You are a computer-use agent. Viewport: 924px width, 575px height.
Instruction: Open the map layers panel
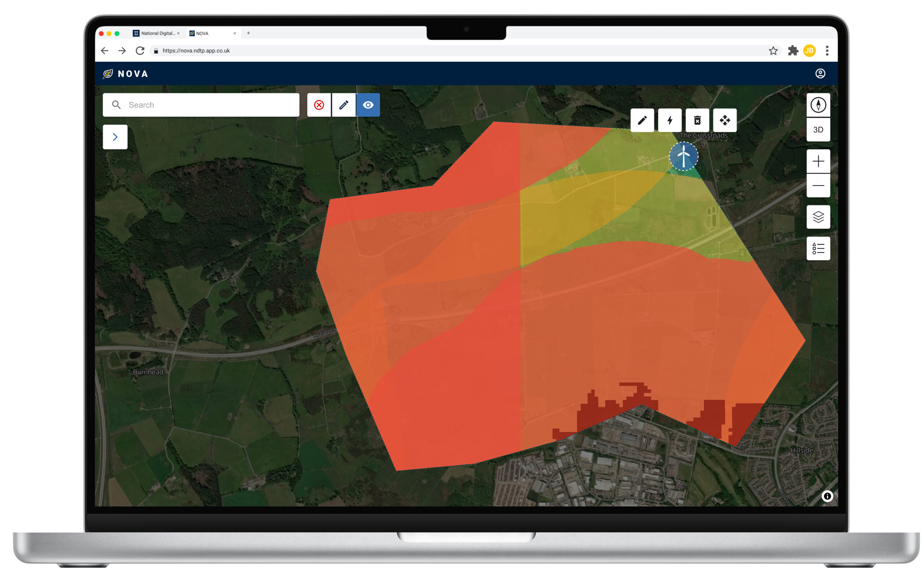[818, 217]
